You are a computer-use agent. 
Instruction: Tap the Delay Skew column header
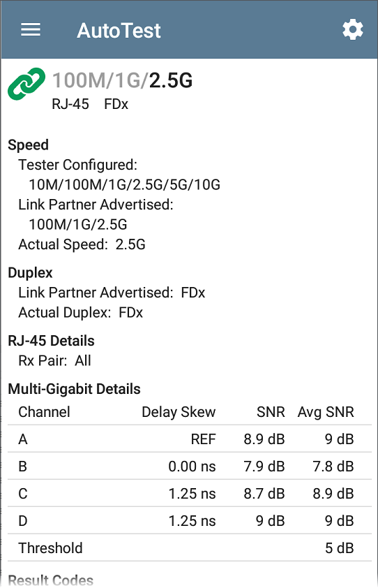point(179,412)
